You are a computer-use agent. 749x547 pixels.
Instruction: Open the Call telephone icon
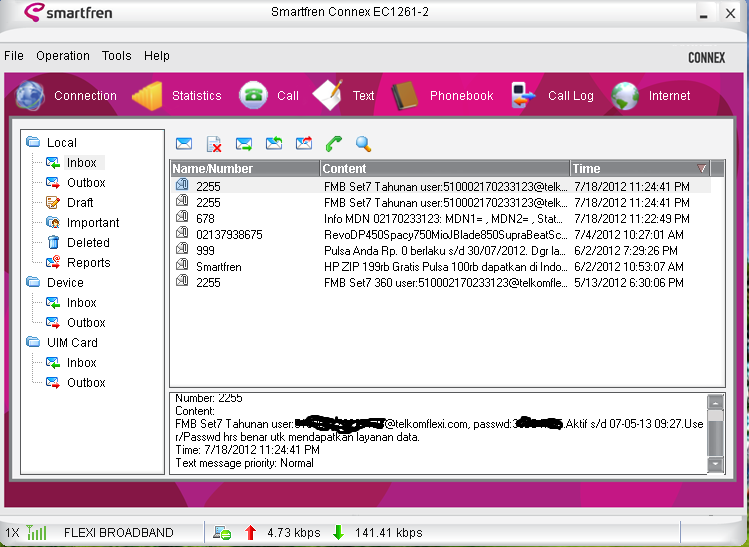pyautogui.click(x=253, y=96)
